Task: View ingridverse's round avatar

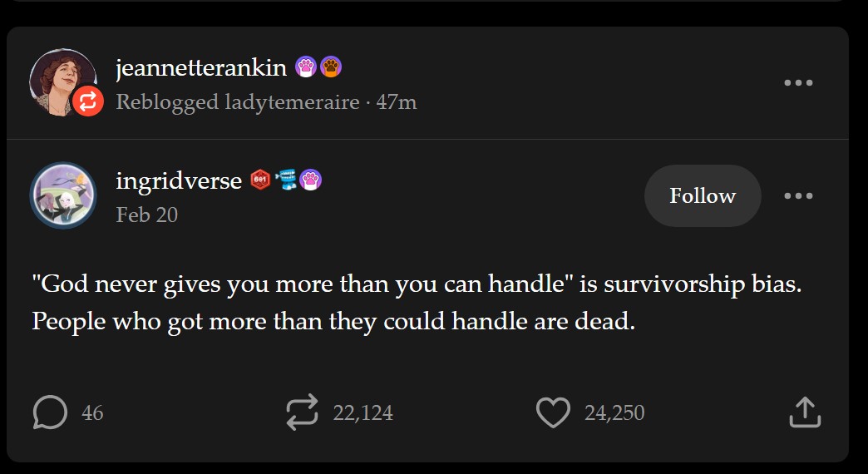Action: [63, 195]
